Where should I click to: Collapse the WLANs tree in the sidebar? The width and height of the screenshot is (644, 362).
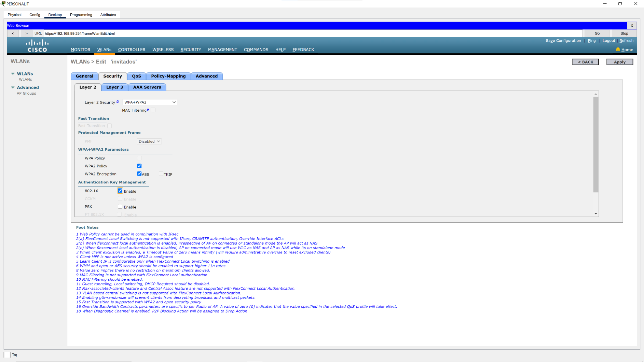(x=13, y=73)
